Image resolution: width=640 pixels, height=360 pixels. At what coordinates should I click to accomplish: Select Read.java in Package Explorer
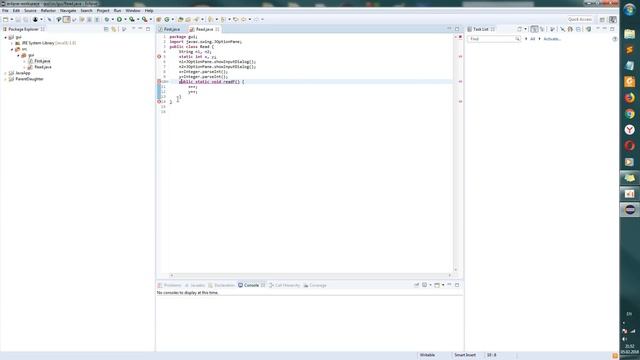tap(42, 67)
